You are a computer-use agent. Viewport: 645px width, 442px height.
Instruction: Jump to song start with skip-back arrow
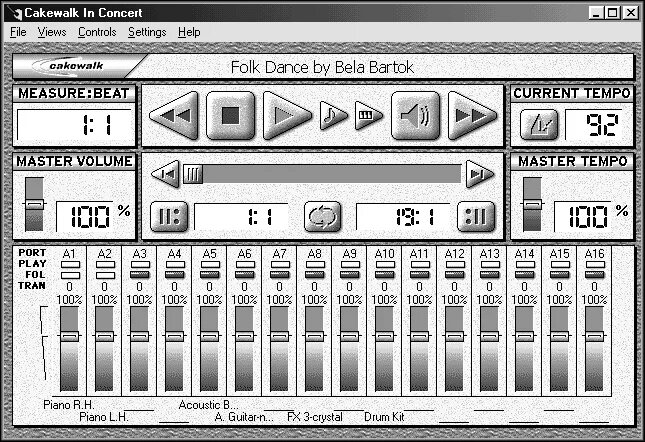[165, 174]
